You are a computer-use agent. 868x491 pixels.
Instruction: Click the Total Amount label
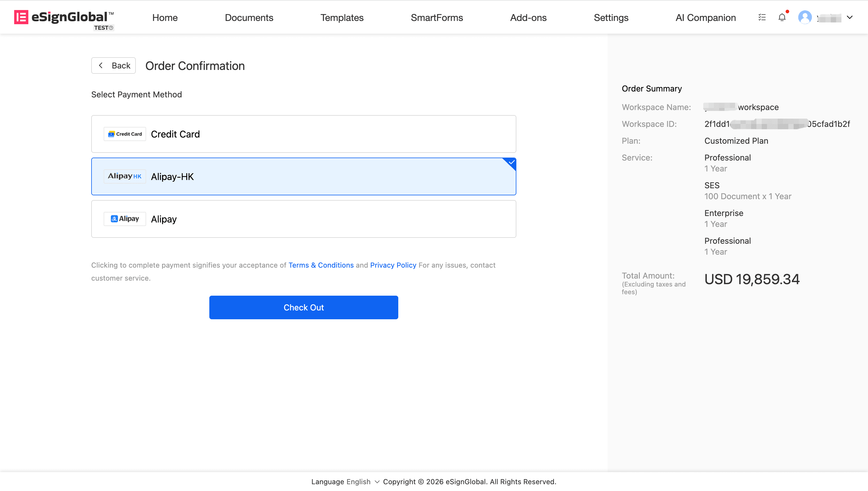[648, 276]
